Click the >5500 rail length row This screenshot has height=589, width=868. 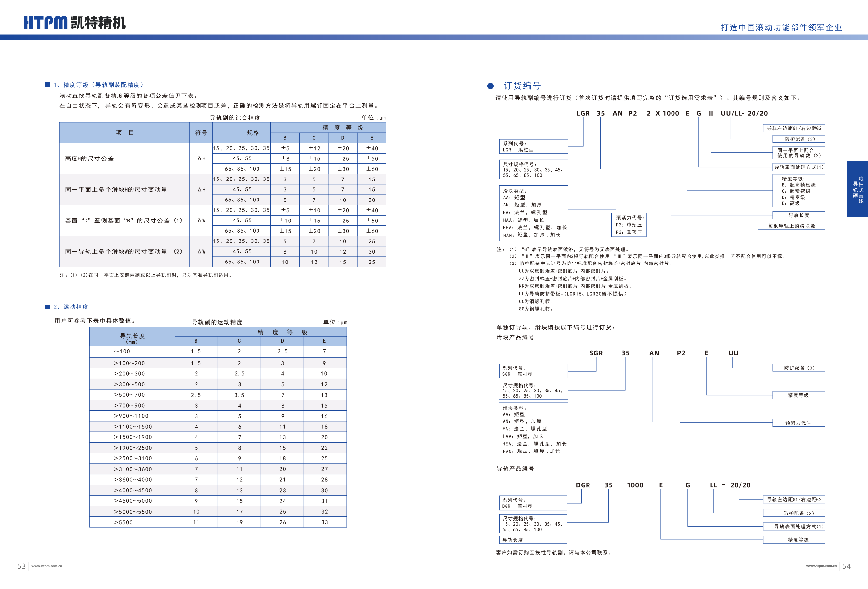coord(218,522)
